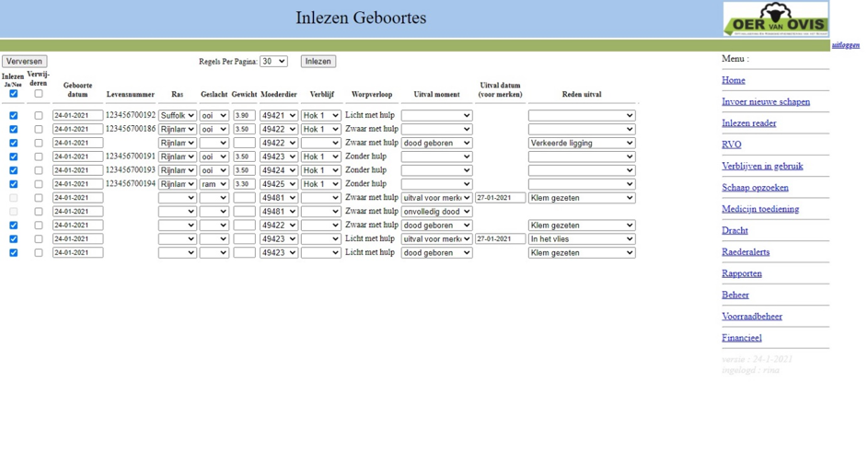Go to Home in the menu
868x475 pixels.
click(734, 80)
